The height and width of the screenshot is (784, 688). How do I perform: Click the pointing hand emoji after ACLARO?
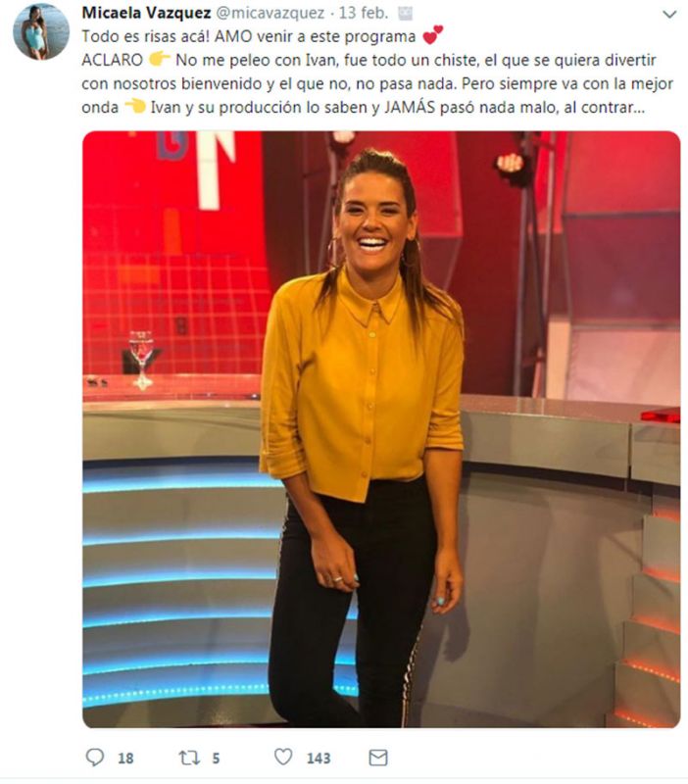click(x=159, y=59)
